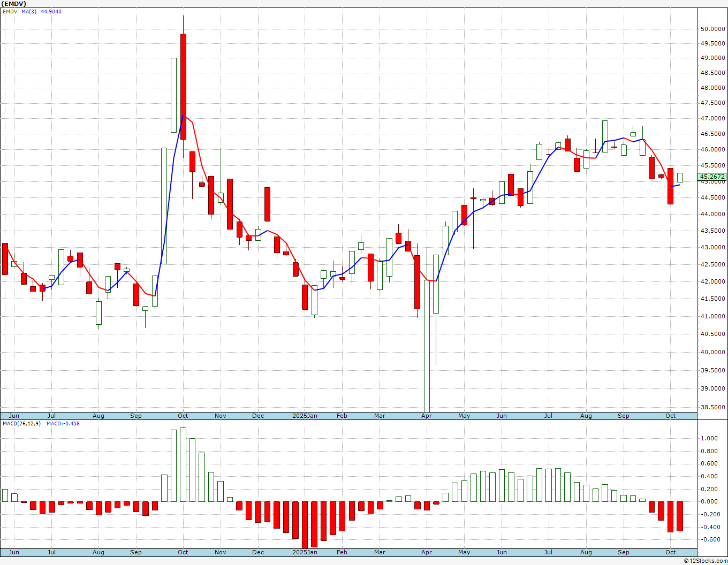
Task: Click the 44.5000 price axis label
Action: (713, 197)
